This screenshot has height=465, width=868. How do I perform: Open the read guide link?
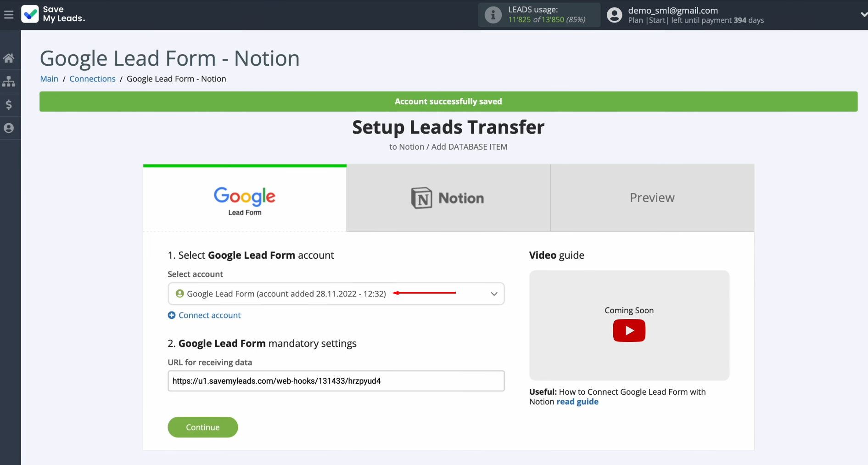(x=577, y=402)
